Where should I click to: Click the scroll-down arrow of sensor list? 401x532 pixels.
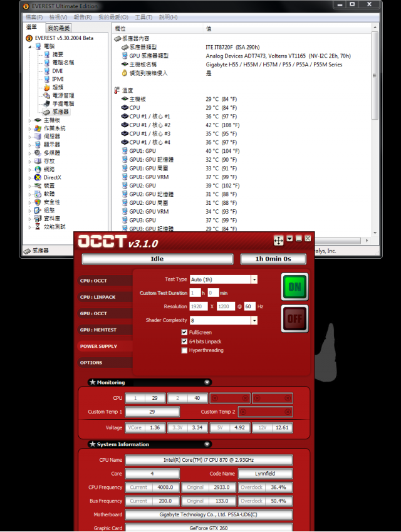pos(375,232)
